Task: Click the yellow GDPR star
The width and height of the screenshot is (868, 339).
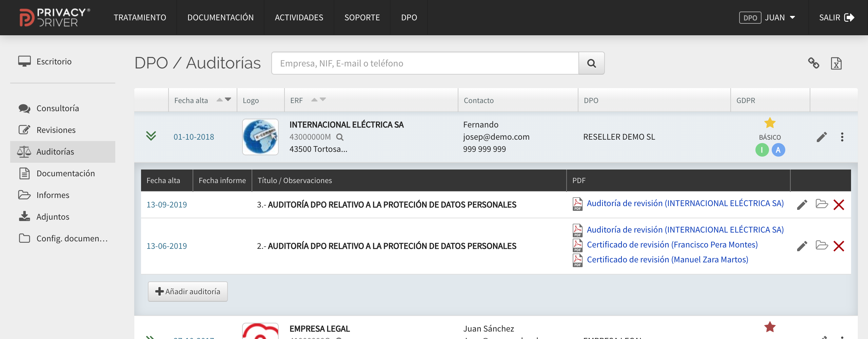Action: 770,123
